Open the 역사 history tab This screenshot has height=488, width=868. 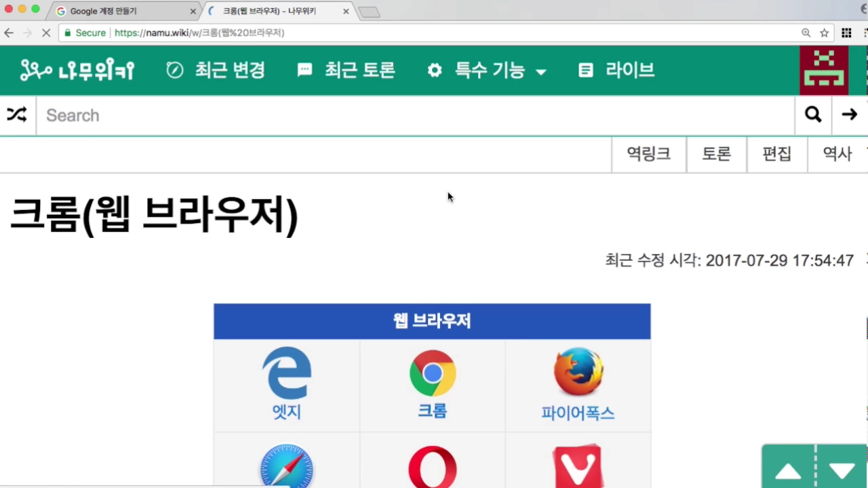tap(837, 155)
